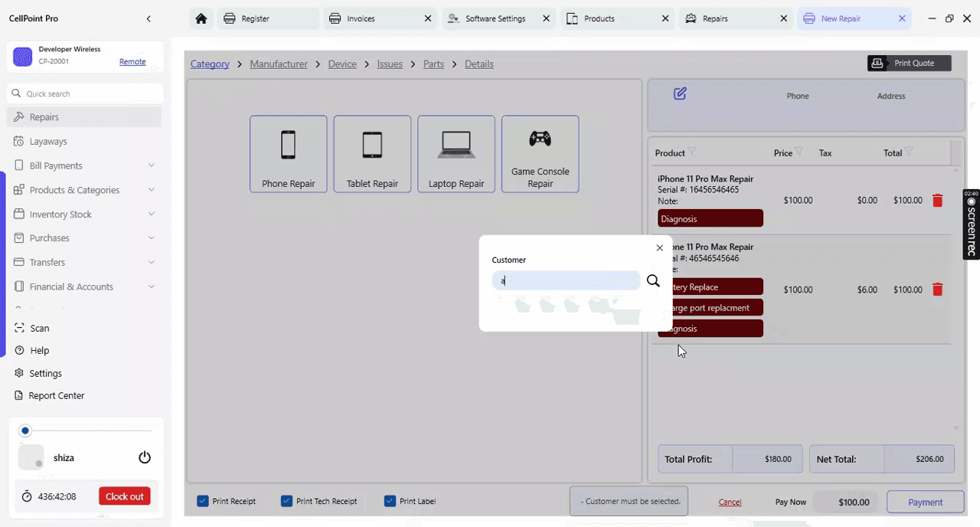980x527 pixels.
Task: Click the edit customer pencil icon
Action: pyautogui.click(x=680, y=93)
